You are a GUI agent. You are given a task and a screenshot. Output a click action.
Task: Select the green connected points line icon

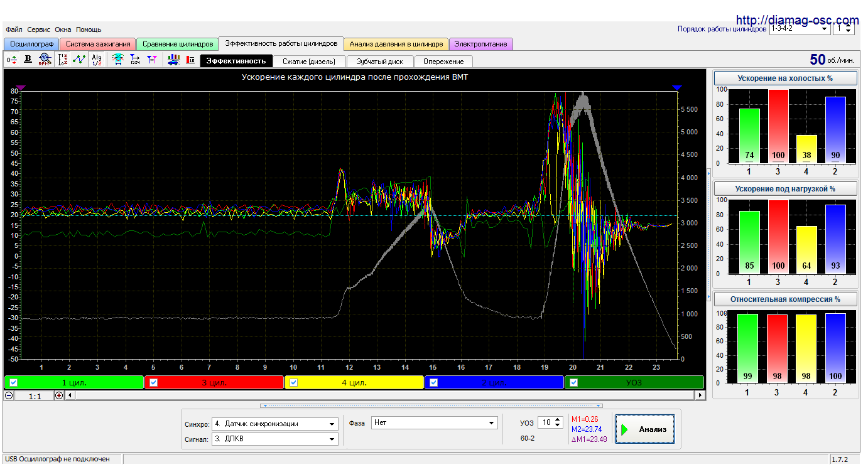tap(79, 60)
